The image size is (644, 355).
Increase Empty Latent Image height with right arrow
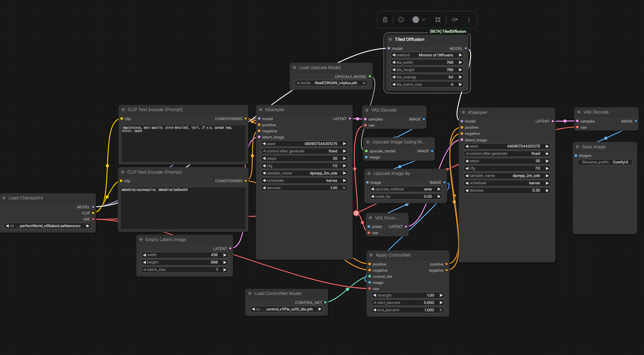tap(225, 262)
